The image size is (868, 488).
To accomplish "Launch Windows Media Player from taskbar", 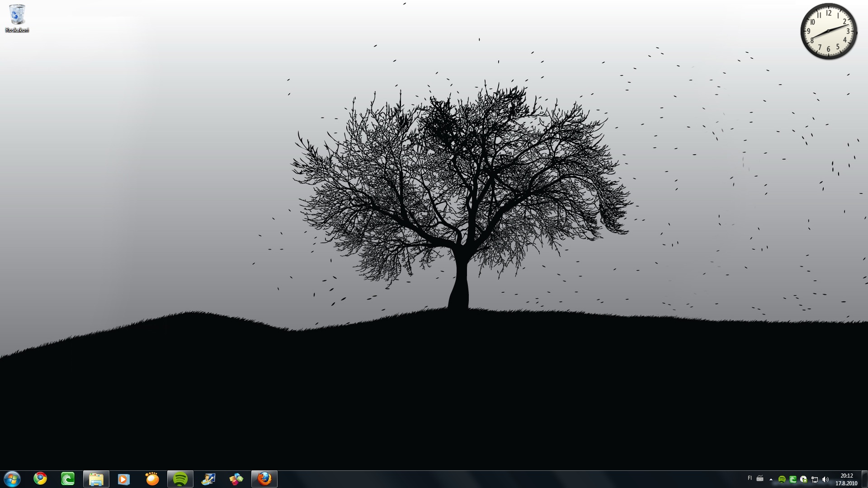I will tap(124, 479).
